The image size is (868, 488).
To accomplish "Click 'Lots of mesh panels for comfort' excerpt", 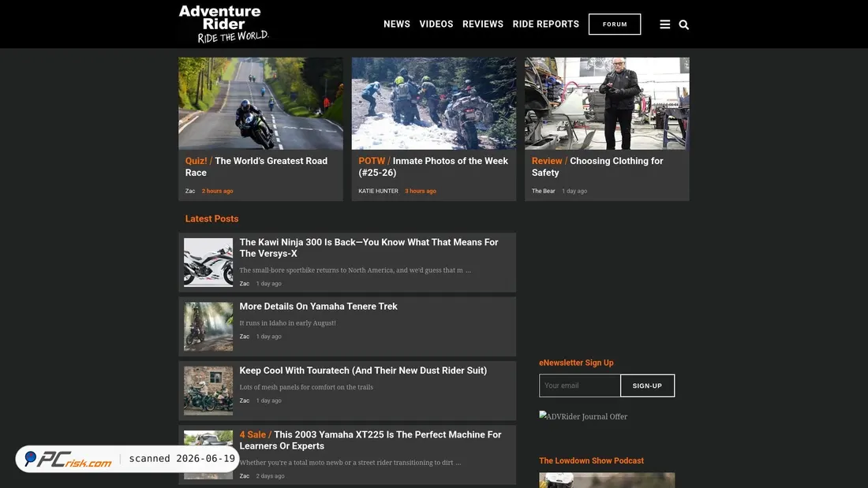I will click(306, 387).
